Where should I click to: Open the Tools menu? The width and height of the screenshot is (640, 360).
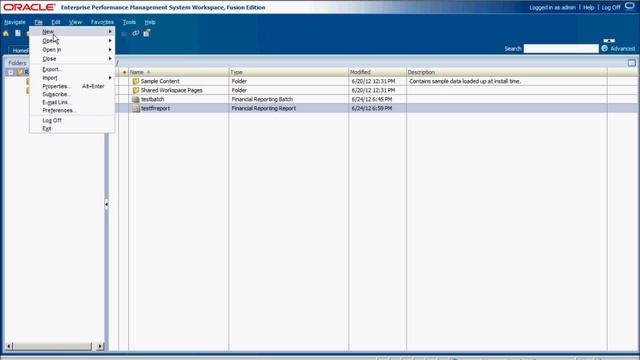[129, 22]
